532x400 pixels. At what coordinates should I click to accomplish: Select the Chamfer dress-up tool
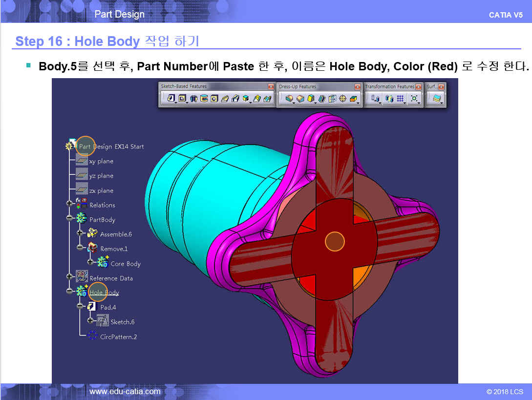[300, 99]
